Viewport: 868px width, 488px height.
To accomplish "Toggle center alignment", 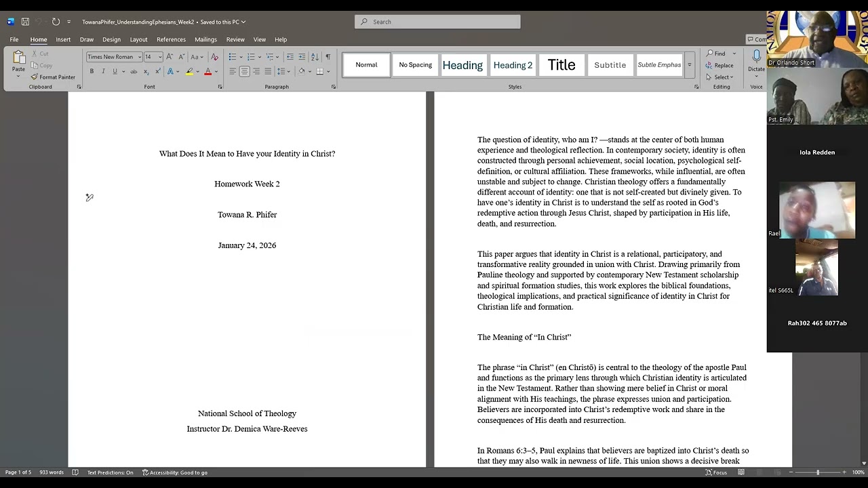I will (244, 72).
